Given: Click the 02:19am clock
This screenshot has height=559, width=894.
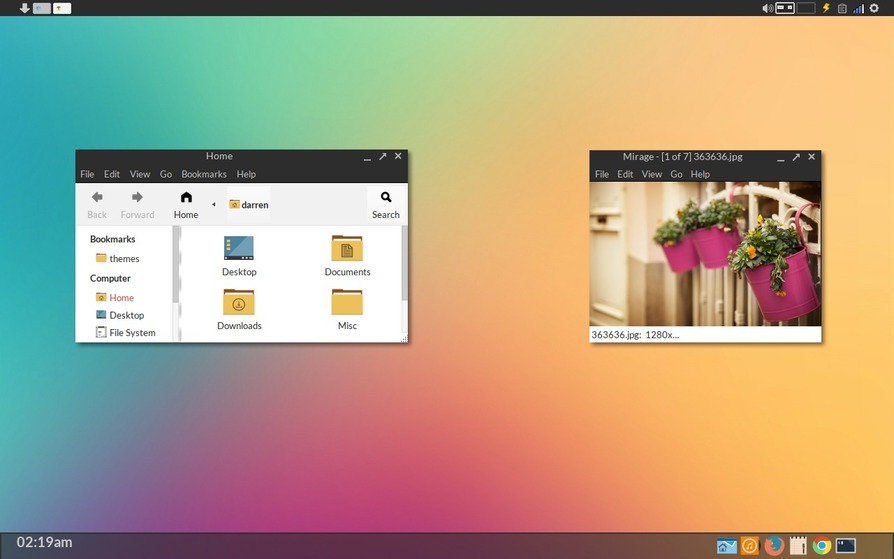Looking at the screenshot, I should 44,542.
